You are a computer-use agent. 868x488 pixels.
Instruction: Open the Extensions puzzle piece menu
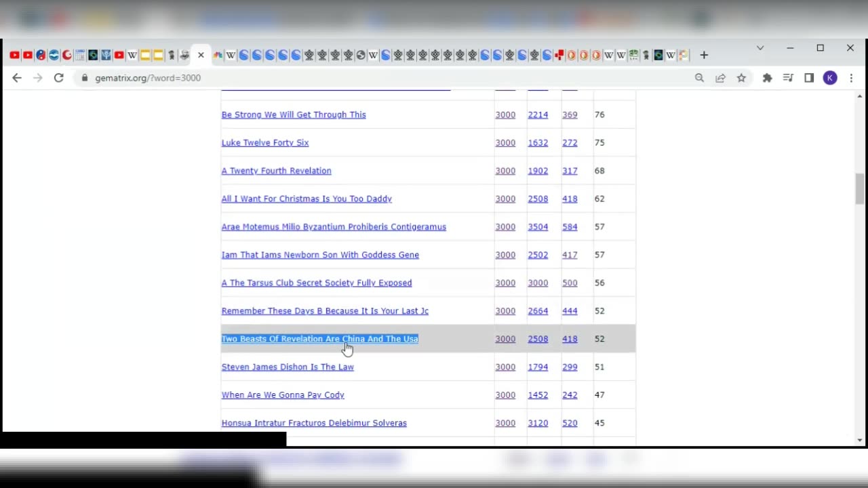point(767,78)
